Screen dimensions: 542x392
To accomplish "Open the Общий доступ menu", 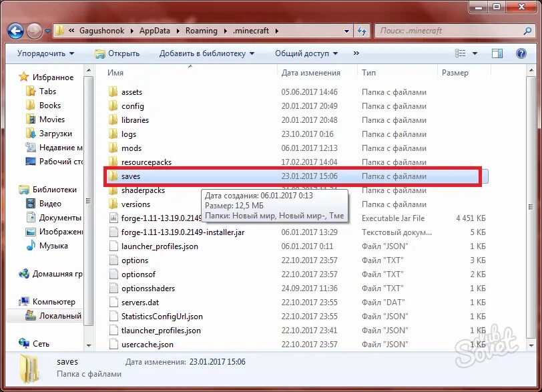I will coord(306,53).
